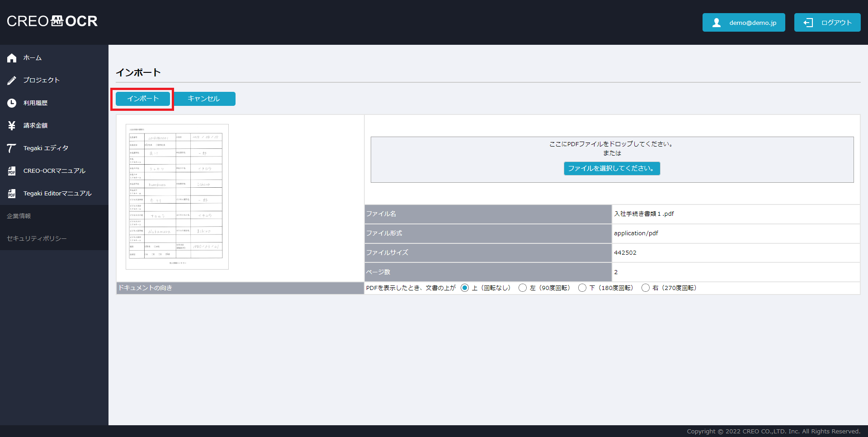This screenshot has width=868, height=437.
Task: Click the PDF icon for Tegaki Editorマニュアル
Action: [12, 194]
